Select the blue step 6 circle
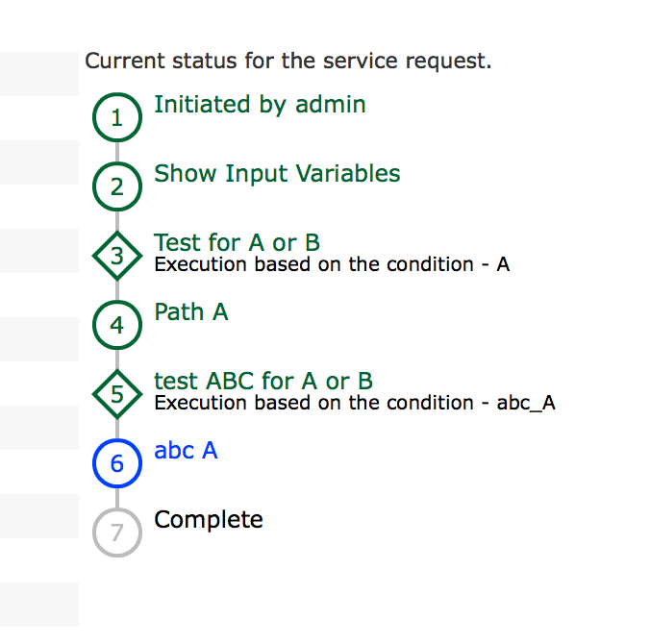The height and width of the screenshot is (644, 650). tap(117, 463)
